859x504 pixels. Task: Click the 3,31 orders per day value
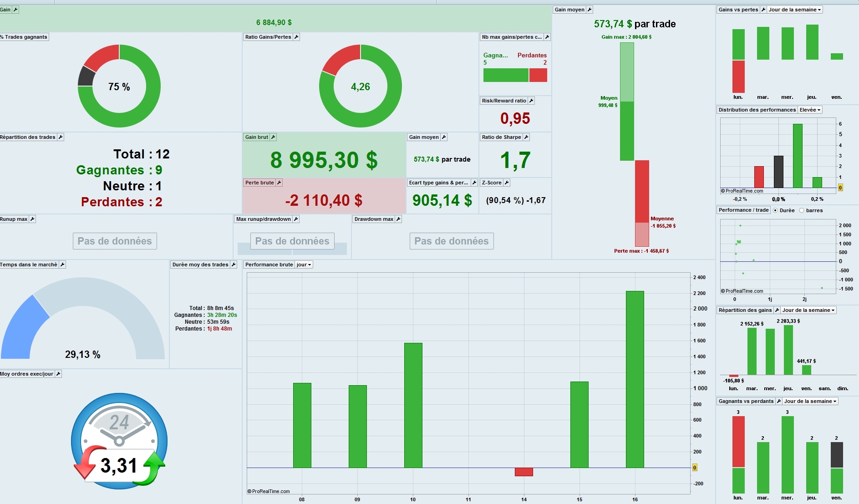point(119,465)
